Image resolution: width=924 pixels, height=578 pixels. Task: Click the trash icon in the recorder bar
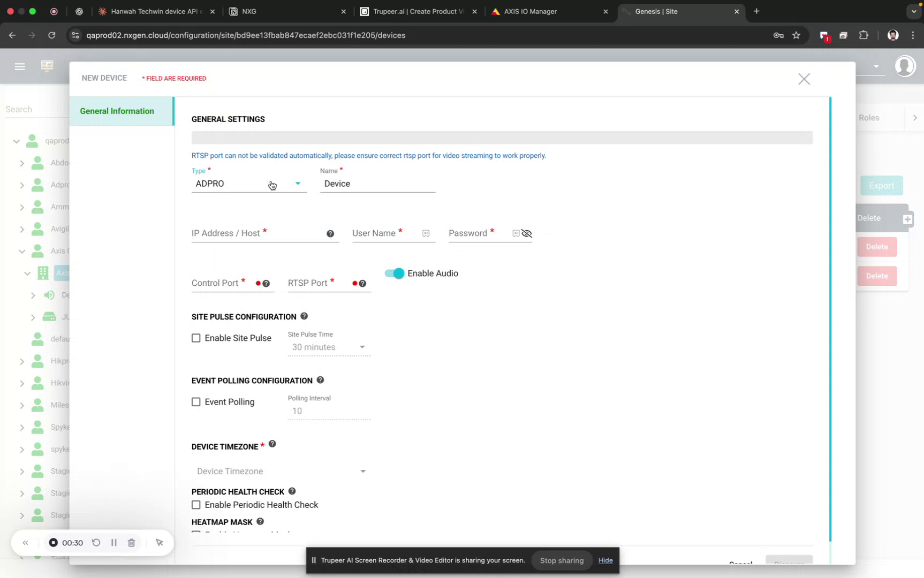pyautogui.click(x=132, y=542)
